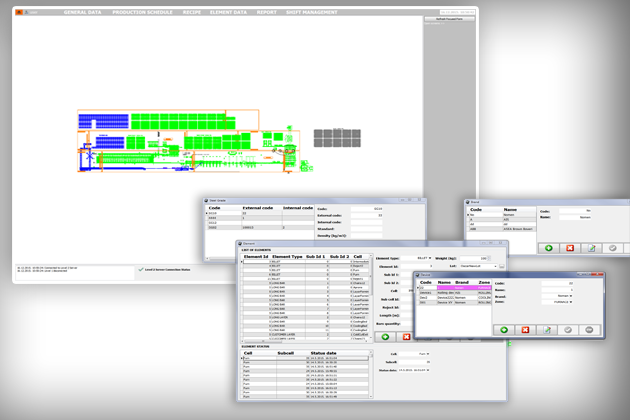Click edit pencil button in Brand window
The width and height of the screenshot is (630, 420).
click(591, 248)
